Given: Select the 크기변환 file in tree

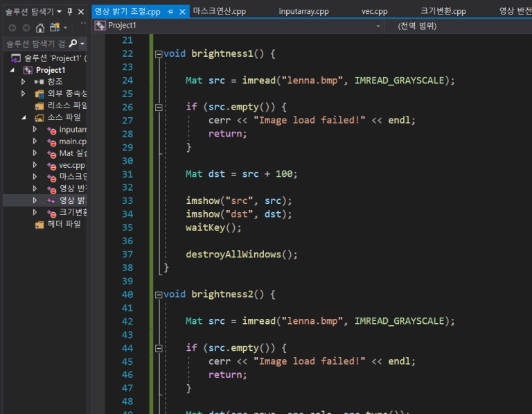Looking at the screenshot, I should pyautogui.click(x=73, y=212).
